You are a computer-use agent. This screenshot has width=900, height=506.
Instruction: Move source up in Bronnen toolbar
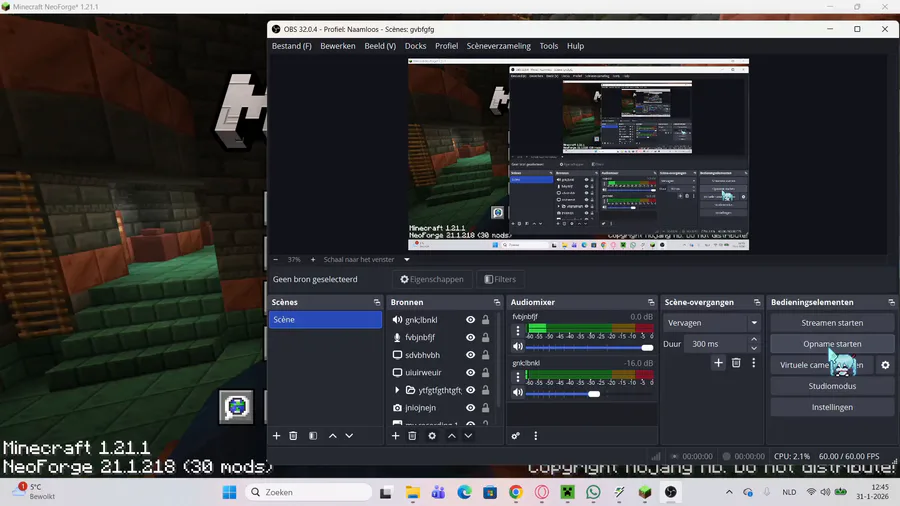pyautogui.click(x=452, y=436)
